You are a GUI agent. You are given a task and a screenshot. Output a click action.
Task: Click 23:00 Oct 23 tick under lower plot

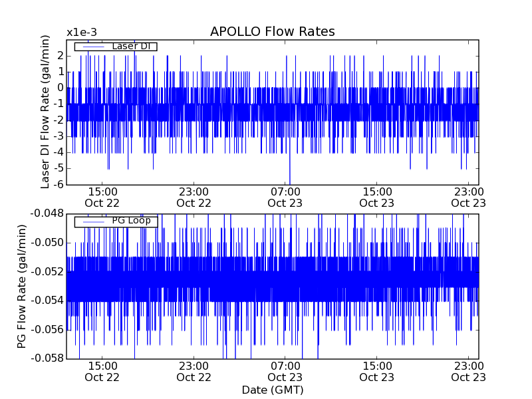(468, 371)
